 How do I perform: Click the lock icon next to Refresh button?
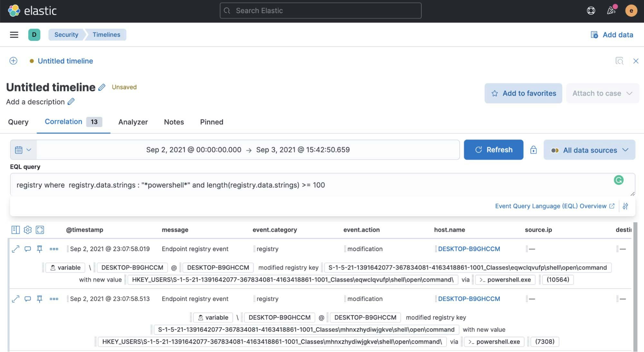tap(533, 149)
